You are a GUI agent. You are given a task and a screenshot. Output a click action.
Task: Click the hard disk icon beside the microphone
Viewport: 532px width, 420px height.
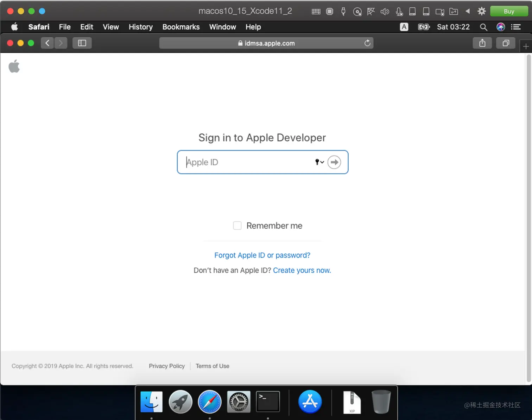point(412,11)
